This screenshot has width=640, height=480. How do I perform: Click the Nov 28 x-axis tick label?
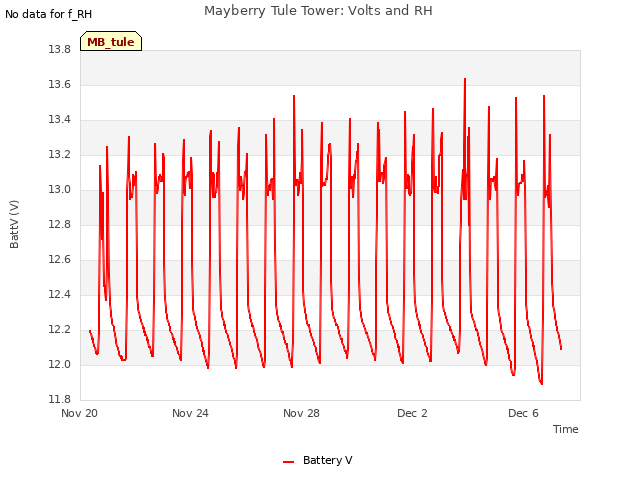coord(301,413)
